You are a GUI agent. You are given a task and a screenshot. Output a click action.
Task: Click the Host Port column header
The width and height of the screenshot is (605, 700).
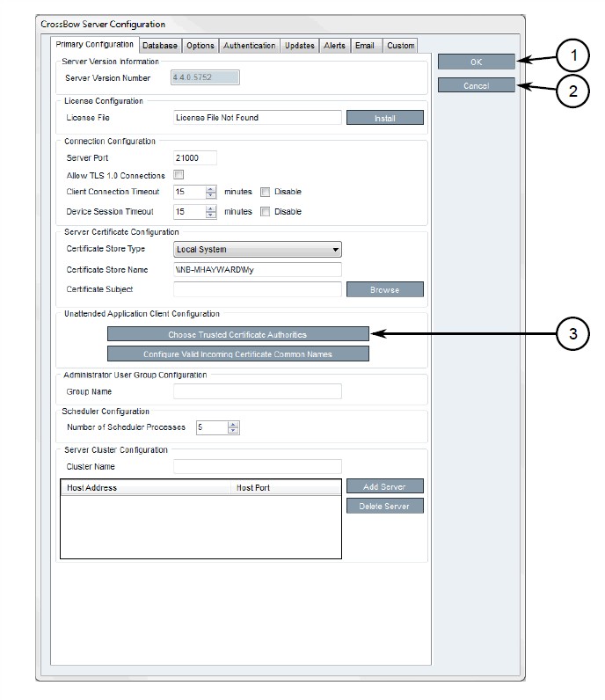(x=286, y=487)
